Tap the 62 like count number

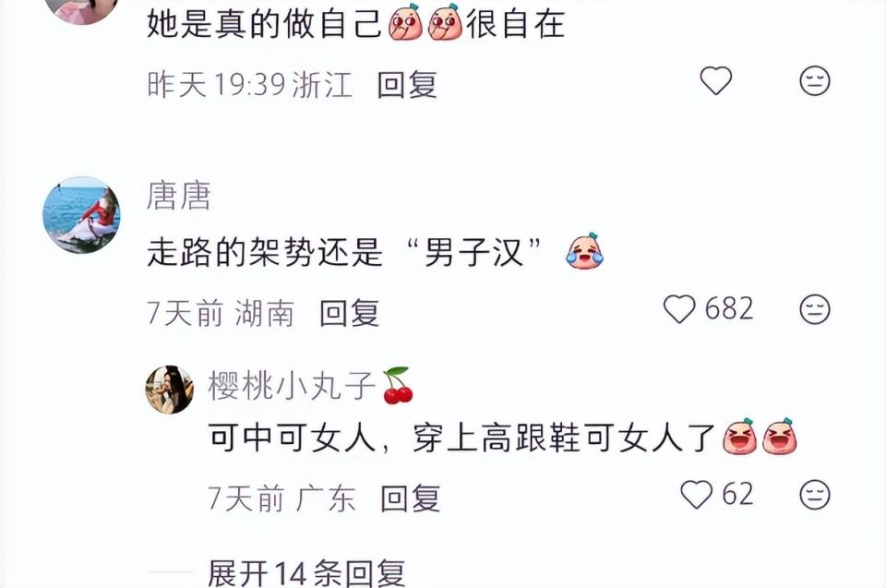[737, 494]
